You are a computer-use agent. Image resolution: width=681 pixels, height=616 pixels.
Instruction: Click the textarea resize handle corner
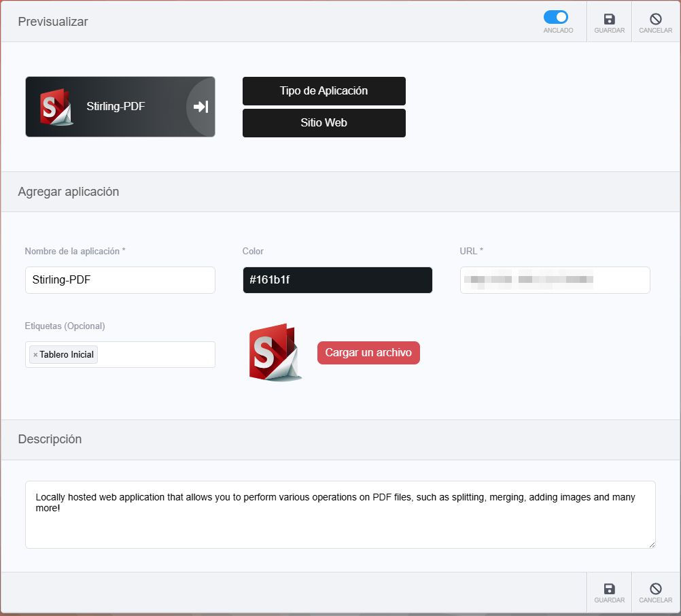coord(652,544)
